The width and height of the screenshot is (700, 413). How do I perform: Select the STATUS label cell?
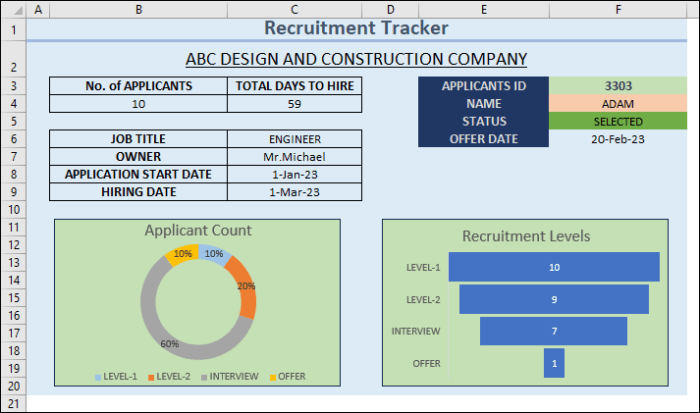(483, 121)
